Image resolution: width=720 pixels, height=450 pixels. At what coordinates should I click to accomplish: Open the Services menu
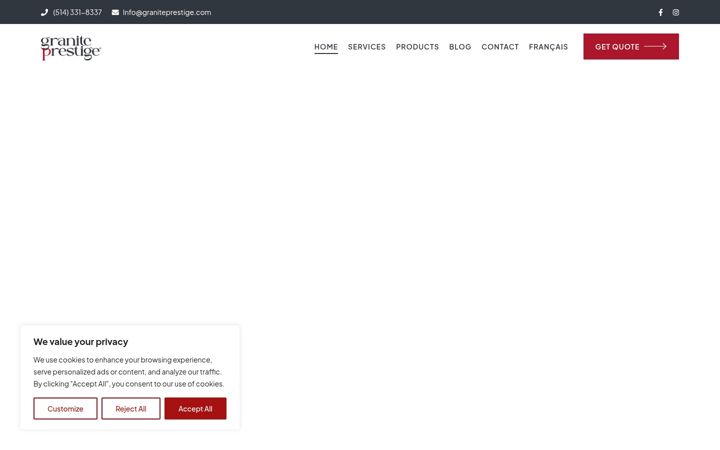pyautogui.click(x=366, y=47)
